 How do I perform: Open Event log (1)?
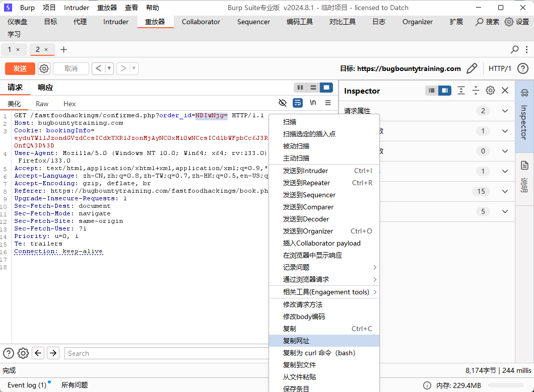point(27,385)
